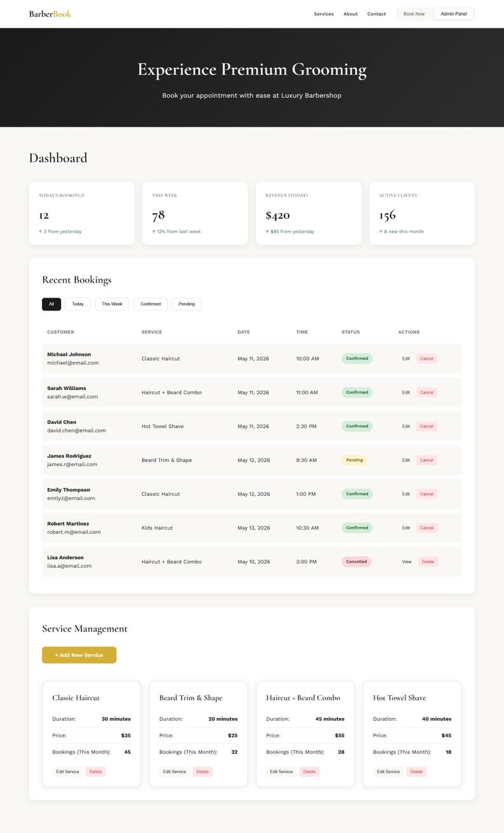Delete the Haircut + Beard Combo service
Image resolution: width=504 pixels, height=833 pixels.
coord(309,772)
